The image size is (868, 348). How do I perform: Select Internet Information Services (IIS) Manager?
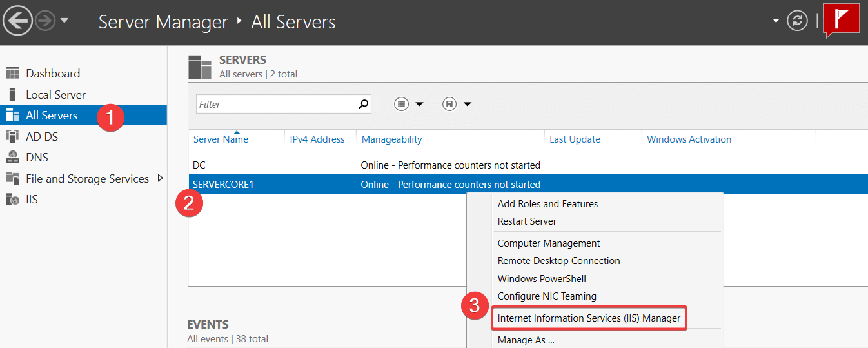[589, 318]
